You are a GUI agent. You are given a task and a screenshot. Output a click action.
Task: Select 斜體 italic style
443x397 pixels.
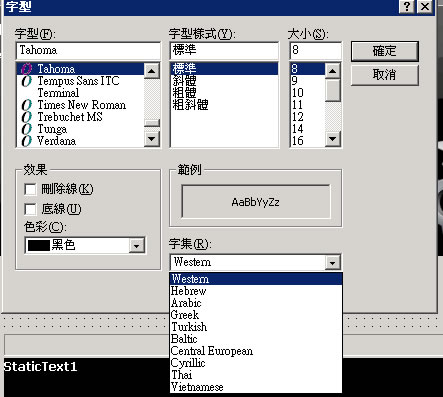(224, 81)
